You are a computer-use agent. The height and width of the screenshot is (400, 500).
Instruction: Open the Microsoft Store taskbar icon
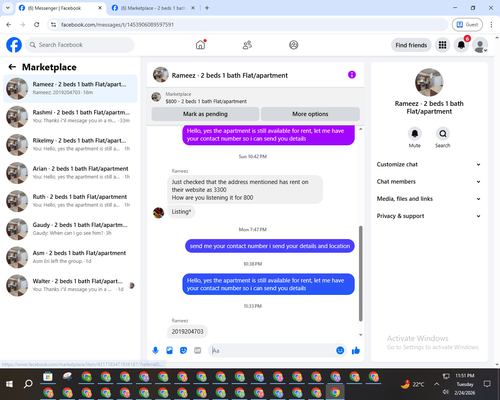tap(48, 377)
